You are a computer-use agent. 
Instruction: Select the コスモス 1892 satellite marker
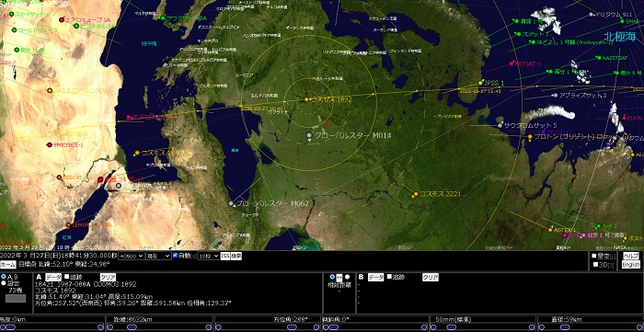[306, 99]
